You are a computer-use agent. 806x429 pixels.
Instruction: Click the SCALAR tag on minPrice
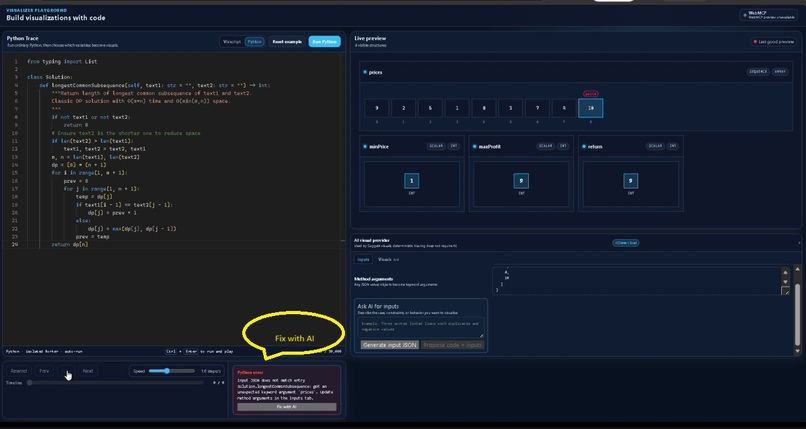tap(436, 146)
